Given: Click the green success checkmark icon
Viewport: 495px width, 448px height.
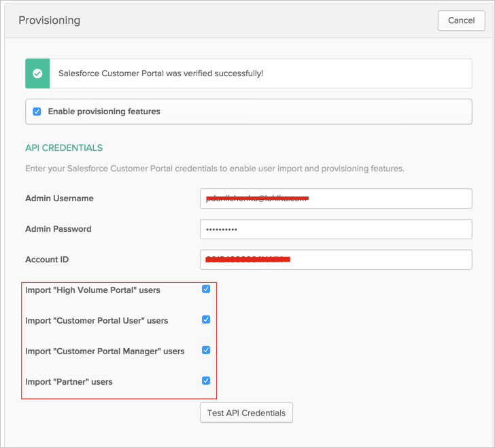Looking at the screenshot, I should [x=37, y=73].
